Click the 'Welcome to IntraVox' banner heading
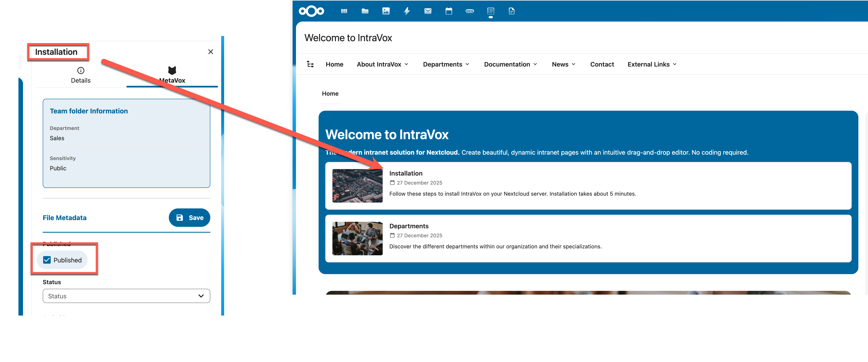 click(x=387, y=134)
